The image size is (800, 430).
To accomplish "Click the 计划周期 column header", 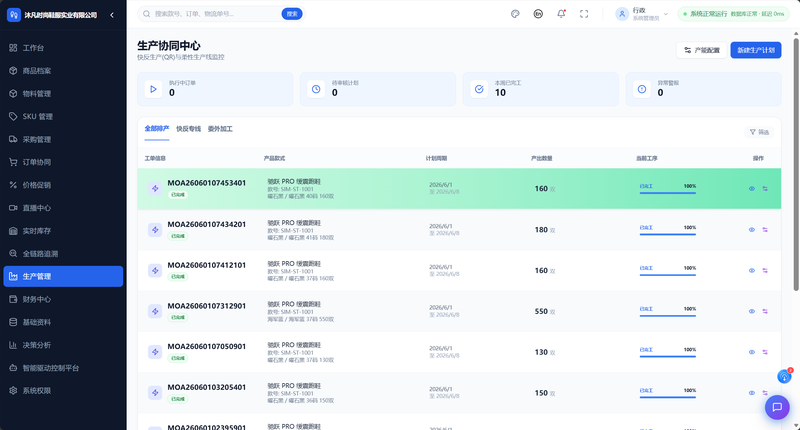I will [x=436, y=159].
